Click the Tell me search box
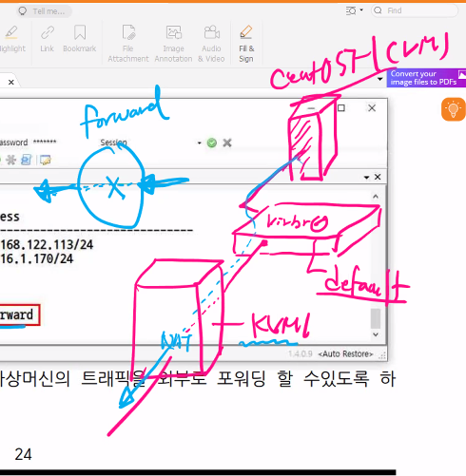 pyautogui.click(x=44, y=11)
